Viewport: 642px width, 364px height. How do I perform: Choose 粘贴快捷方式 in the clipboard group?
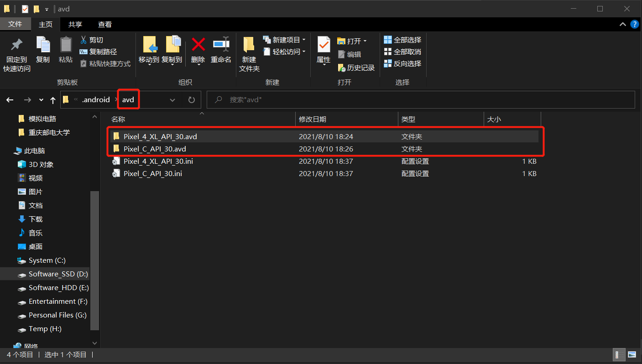[x=105, y=64]
